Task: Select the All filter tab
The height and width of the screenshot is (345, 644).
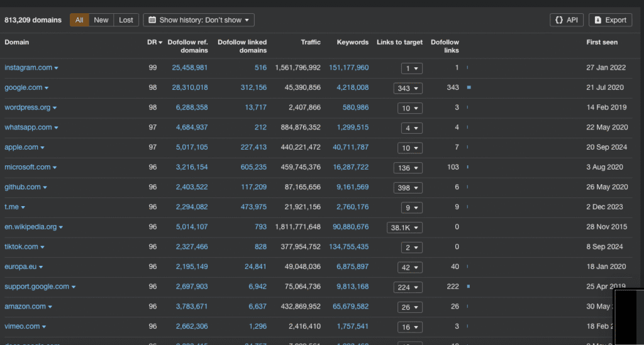Action: click(x=79, y=20)
